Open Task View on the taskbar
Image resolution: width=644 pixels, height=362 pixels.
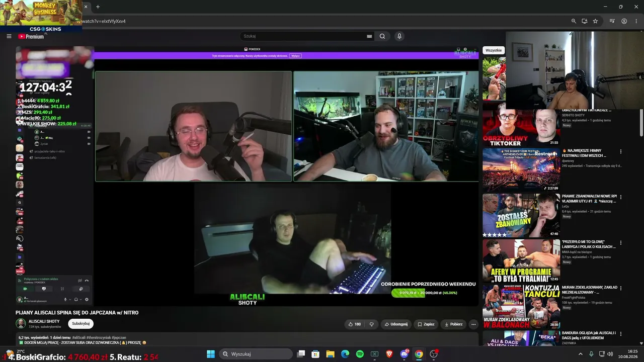coord(301,354)
